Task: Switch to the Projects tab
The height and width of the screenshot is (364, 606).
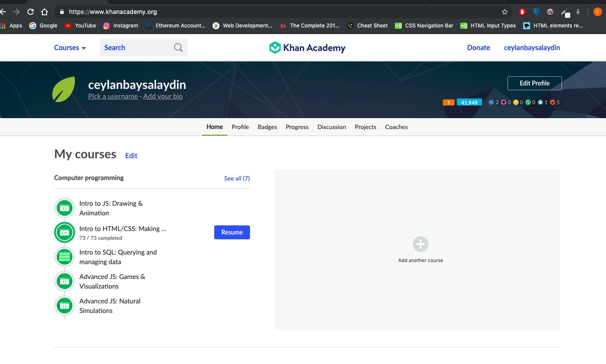Action: point(366,127)
